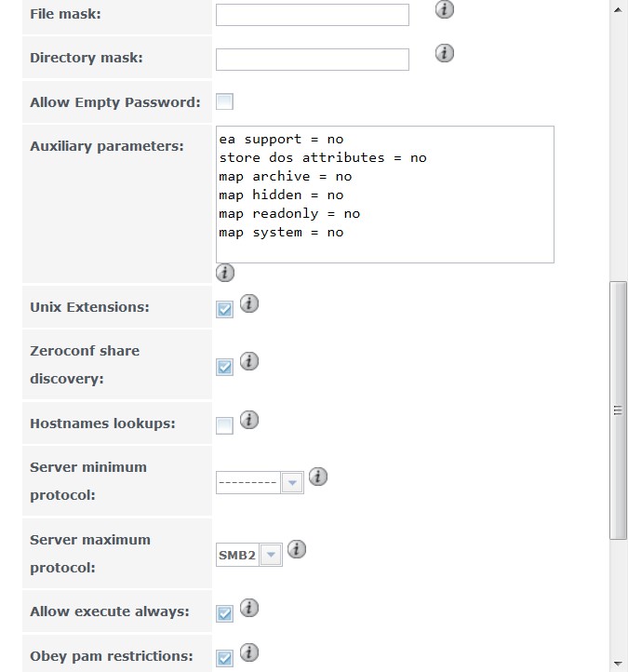628x672 pixels.
Task: Show help for Auxiliary parameters
Action: click(225, 273)
